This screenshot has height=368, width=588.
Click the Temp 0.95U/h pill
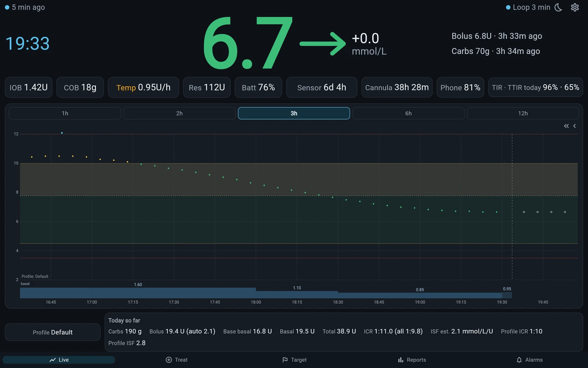(x=143, y=88)
